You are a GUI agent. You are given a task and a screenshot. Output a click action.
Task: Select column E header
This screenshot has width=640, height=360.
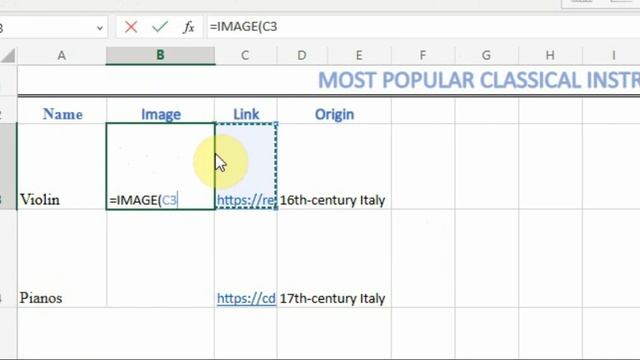[359, 56]
